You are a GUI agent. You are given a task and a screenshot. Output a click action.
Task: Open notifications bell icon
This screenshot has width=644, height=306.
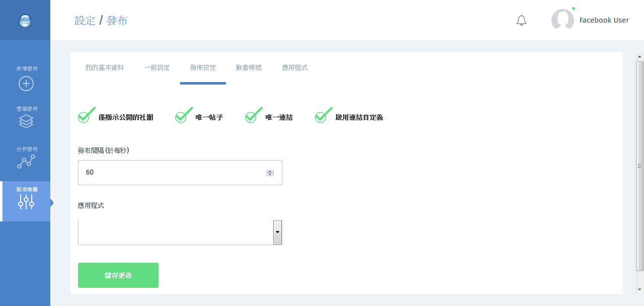pyautogui.click(x=521, y=21)
